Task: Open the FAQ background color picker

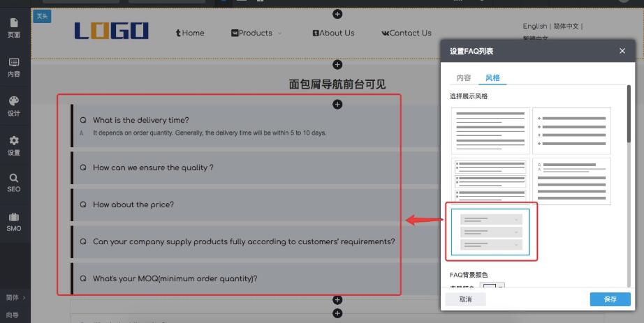Action: pos(493,287)
